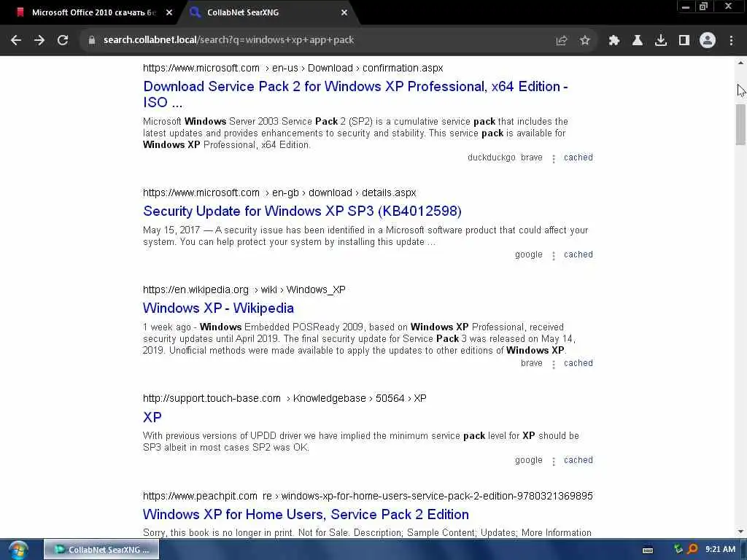The image size is (747, 560).
Task: Open the on-screen keyboard tray icon
Action: (x=648, y=550)
